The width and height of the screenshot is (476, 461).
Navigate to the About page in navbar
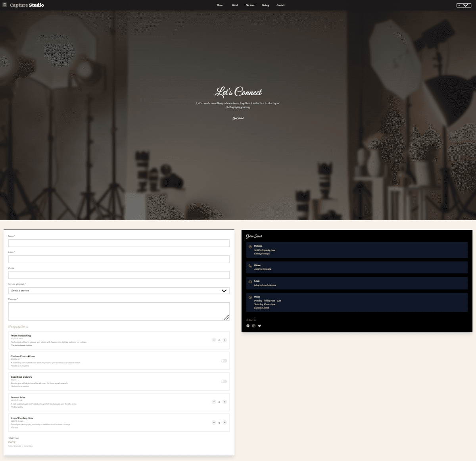(235, 5)
